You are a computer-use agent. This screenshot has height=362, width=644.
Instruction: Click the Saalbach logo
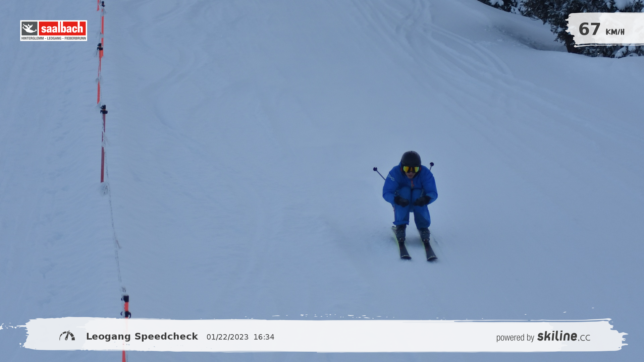click(54, 31)
